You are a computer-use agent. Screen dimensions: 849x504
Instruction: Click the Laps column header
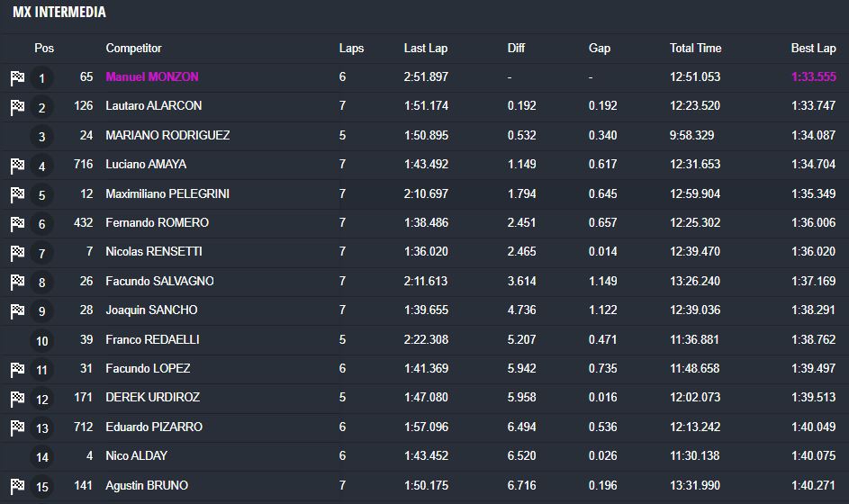click(x=351, y=49)
